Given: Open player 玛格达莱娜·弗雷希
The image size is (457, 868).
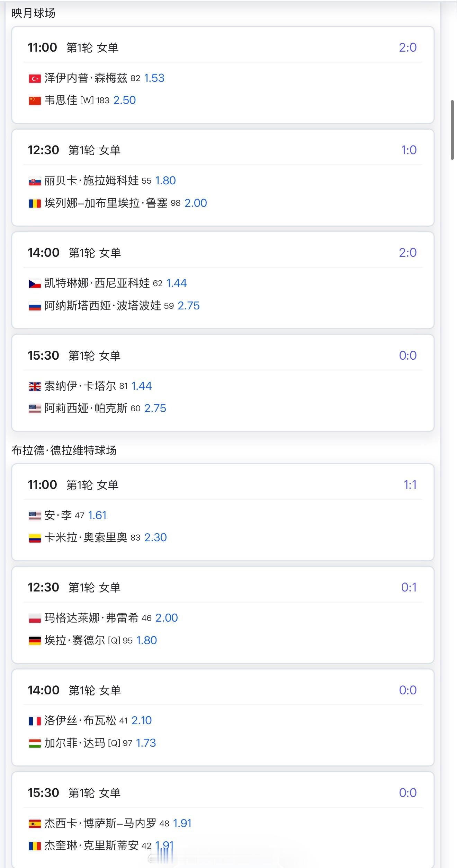Looking at the screenshot, I should click(91, 618).
